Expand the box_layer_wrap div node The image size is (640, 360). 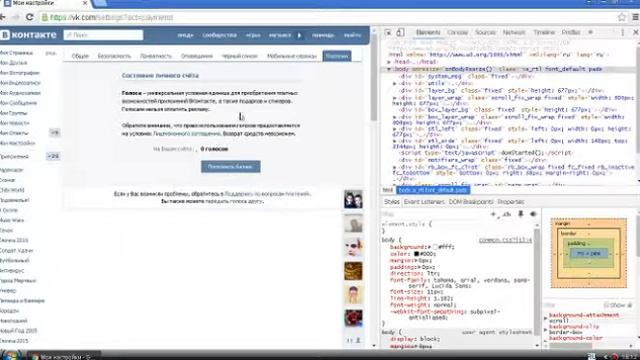coord(395,117)
